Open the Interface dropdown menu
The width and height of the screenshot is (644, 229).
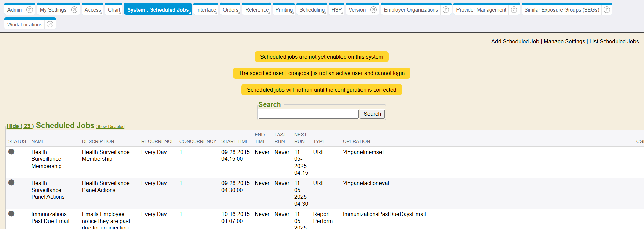coord(206,10)
